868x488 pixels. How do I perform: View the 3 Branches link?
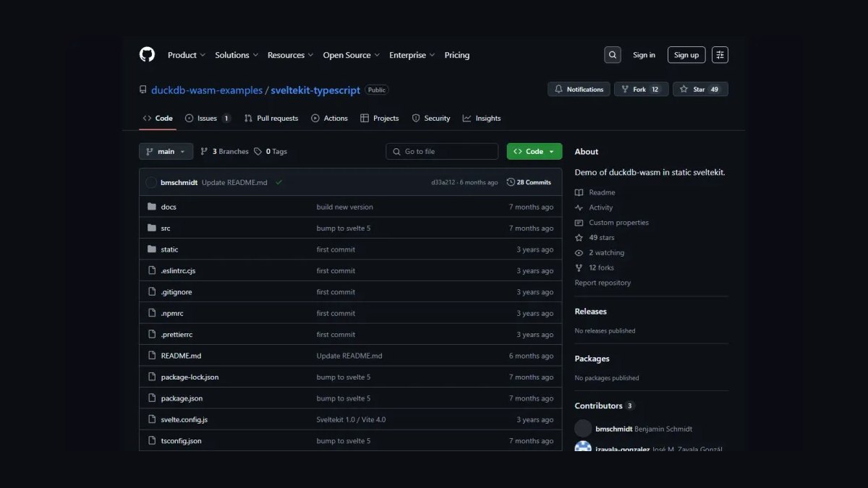[225, 152]
